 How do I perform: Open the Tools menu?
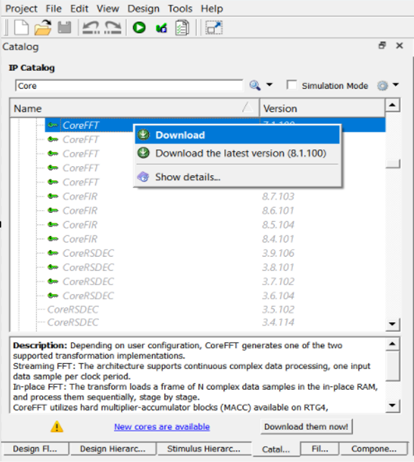pyautogui.click(x=180, y=8)
